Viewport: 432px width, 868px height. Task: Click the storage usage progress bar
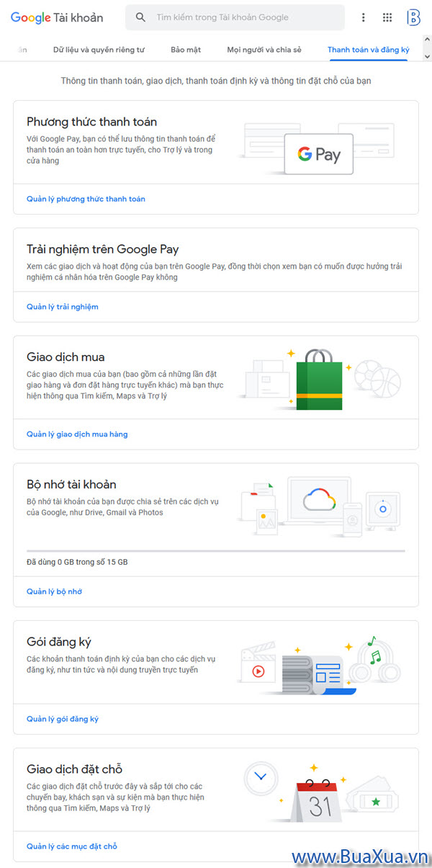coord(215,551)
